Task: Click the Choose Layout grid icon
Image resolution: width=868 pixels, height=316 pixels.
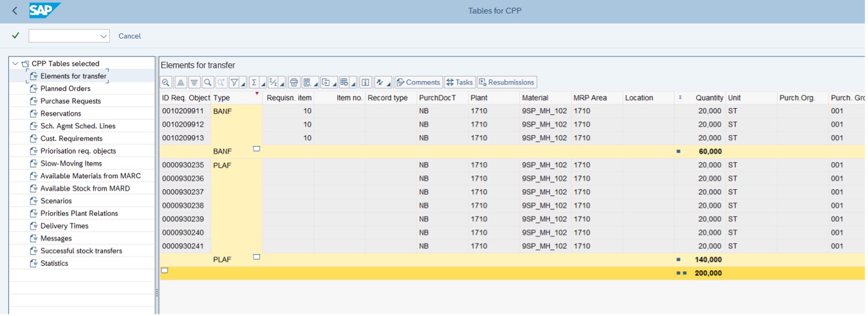Action: click(344, 82)
